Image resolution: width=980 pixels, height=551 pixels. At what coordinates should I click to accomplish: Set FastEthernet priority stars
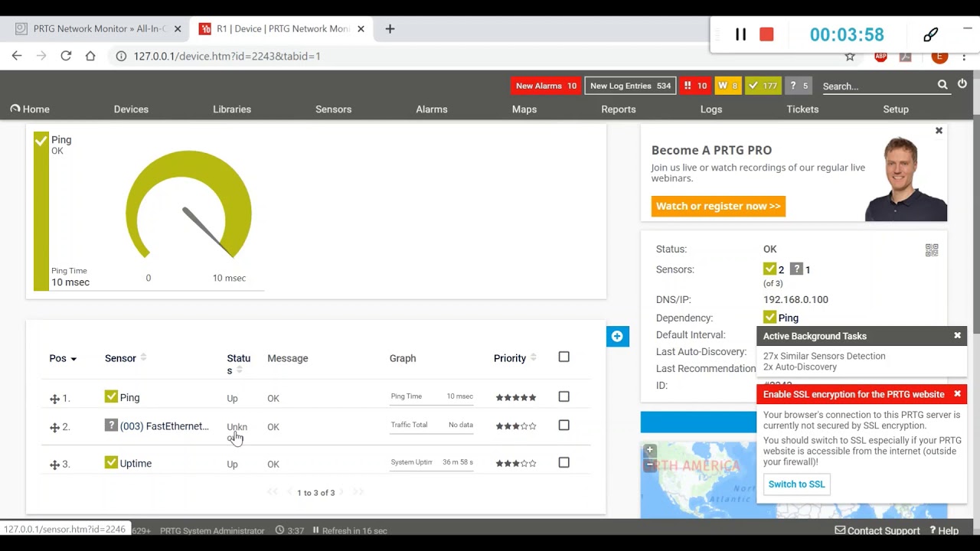click(x=516, y=425)
